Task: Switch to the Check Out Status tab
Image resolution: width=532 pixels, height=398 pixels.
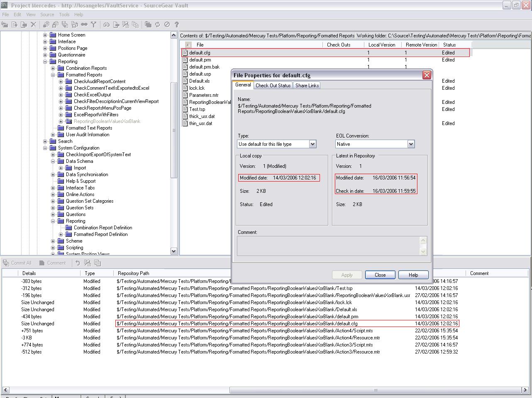Action: coord(273,86)
